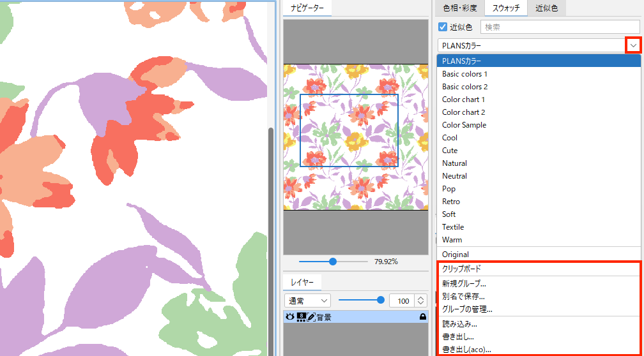Select the Retro swatch group
This screenshot has height=356, width=644.
point(539,202)
